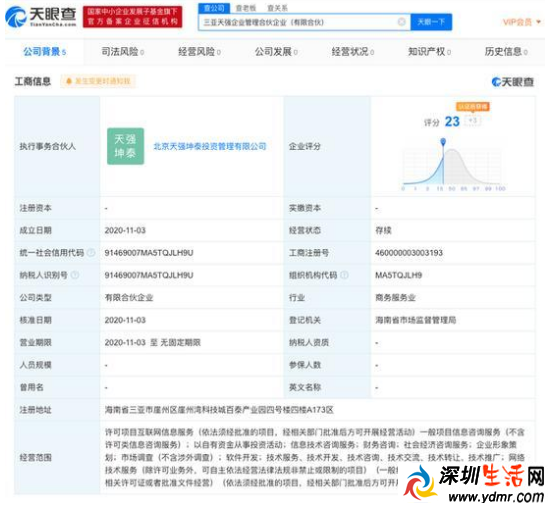553x508 pixels.
Task: Click the registered address in 三亚市崖州区
Action: [219, 410]
